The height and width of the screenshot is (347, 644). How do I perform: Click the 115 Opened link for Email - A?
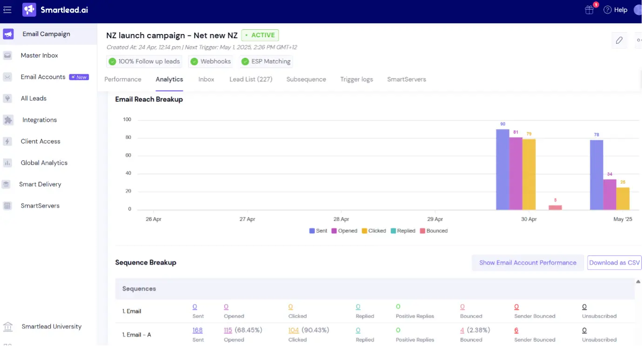(228, 330)
